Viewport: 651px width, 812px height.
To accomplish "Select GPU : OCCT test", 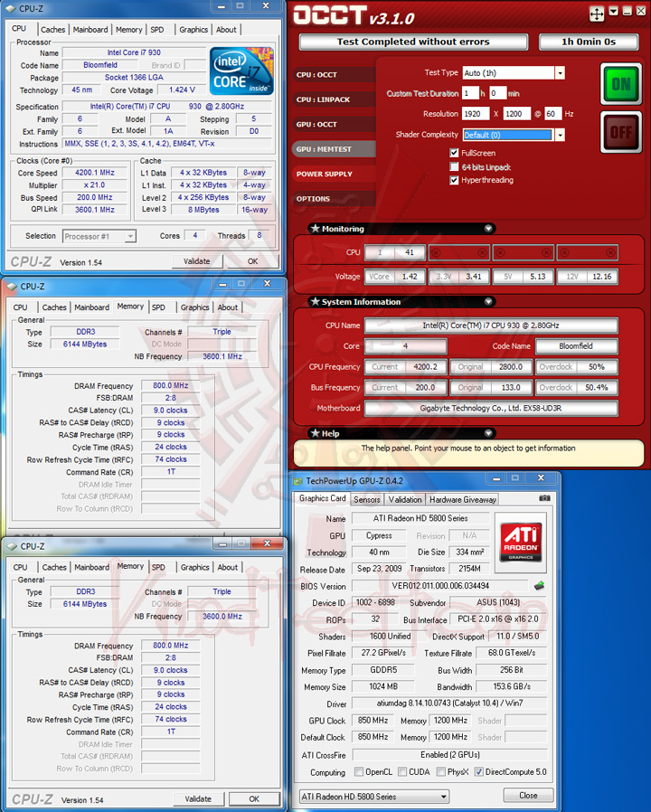I will [x=334, y=124].
